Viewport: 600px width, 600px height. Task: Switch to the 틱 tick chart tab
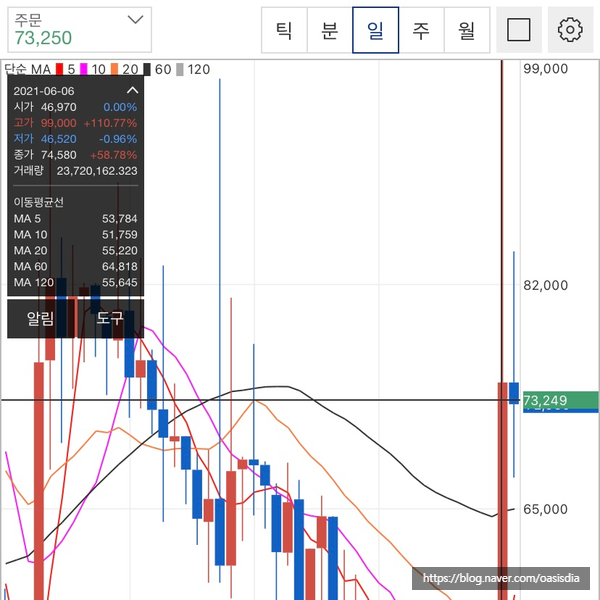tap(284, 30)
